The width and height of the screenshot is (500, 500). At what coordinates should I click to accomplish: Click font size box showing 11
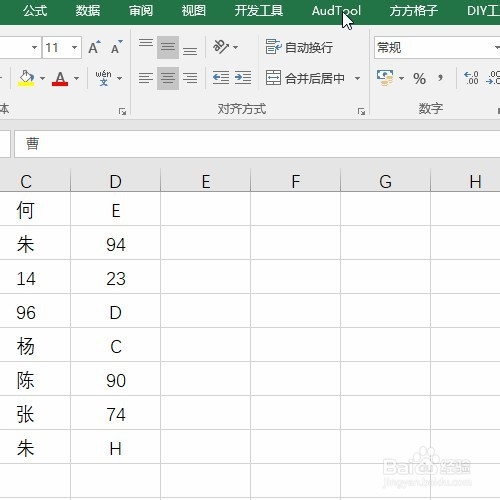point(56,47)
